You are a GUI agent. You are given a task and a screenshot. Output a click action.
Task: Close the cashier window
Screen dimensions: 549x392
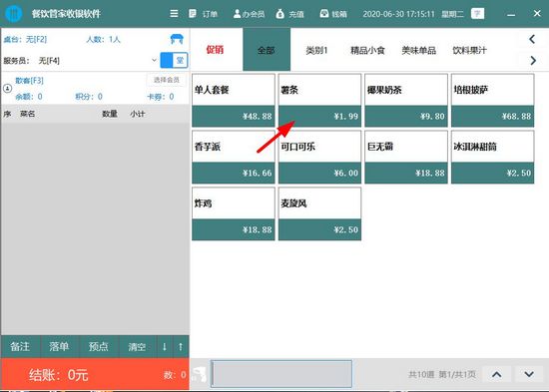tap(537, 13)
